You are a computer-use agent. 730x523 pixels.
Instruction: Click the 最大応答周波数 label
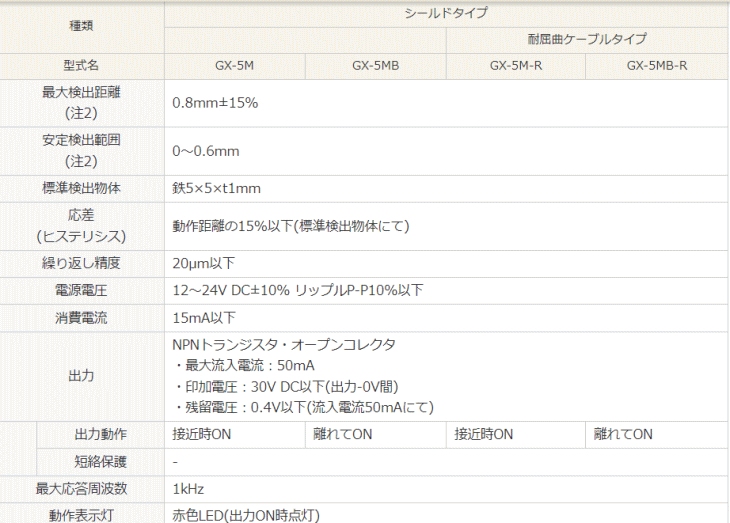tap(81, 489)
